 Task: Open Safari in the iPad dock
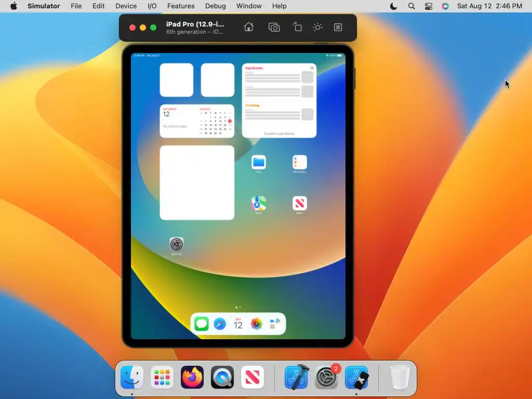click(x=220, y=324)
